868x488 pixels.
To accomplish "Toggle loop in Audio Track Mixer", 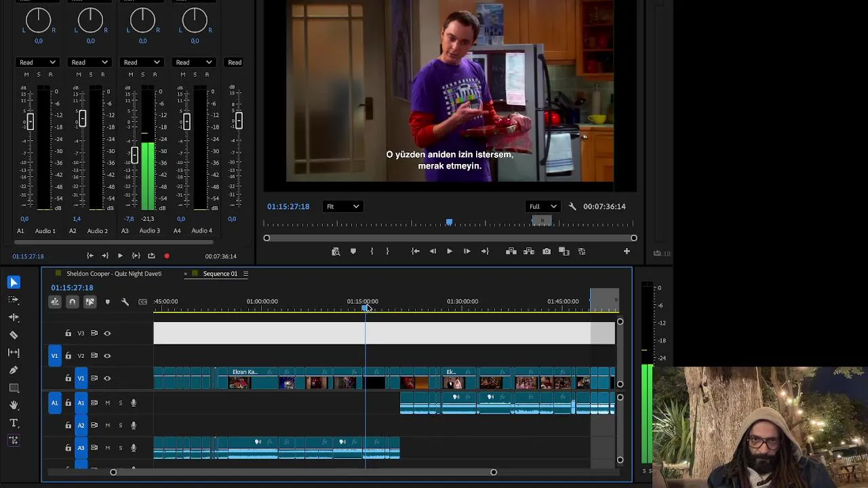I will point(151,256).
